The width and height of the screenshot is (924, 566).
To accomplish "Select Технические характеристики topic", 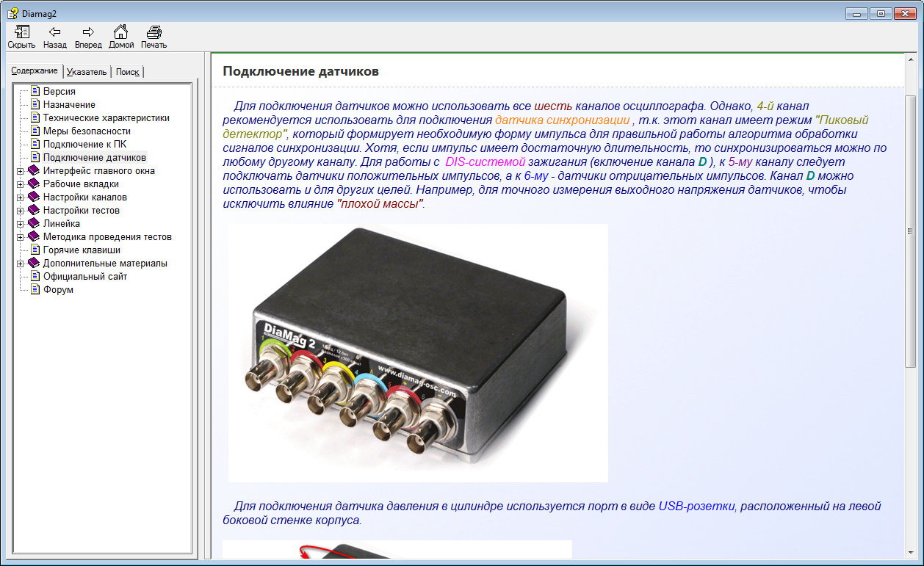I will coord(106,118).
